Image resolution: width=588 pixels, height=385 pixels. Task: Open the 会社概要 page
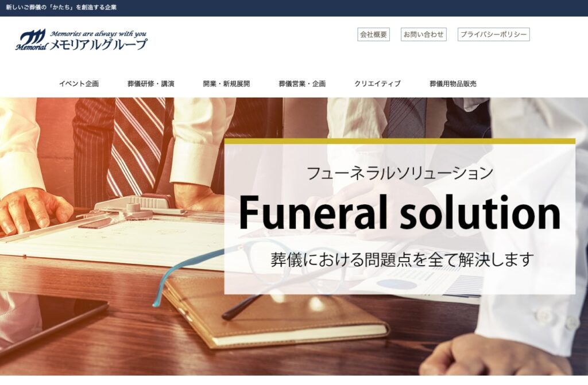point(373,34)
